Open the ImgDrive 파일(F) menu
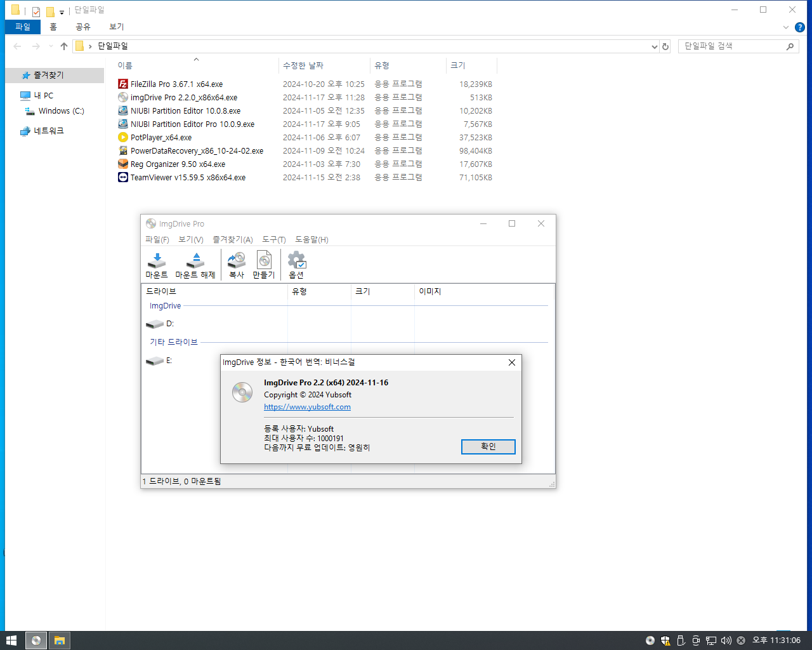This screenshot has width=812, height=650. pyautogui.click(x=157, y=239)
